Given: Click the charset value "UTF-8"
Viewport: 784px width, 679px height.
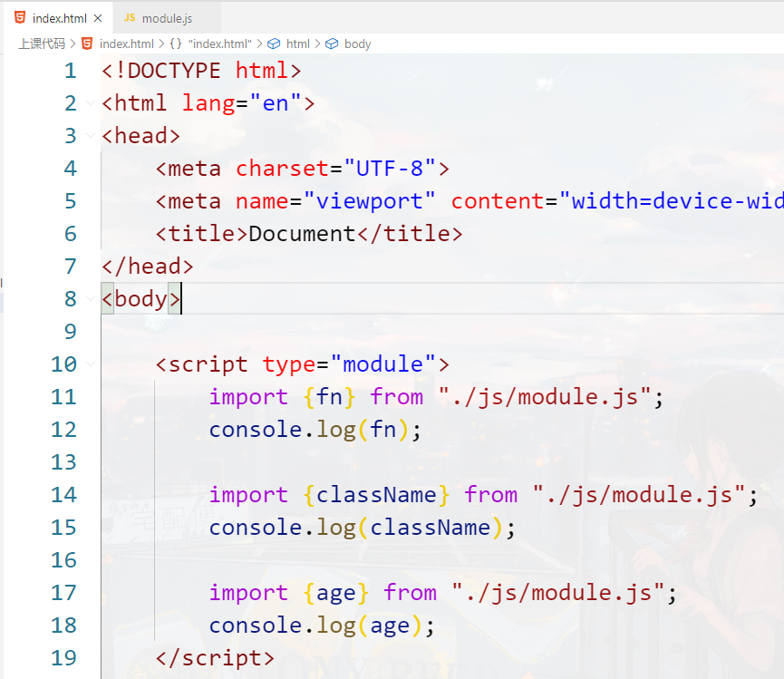Looking at the screenshot, I should click(x=390, y=169).
